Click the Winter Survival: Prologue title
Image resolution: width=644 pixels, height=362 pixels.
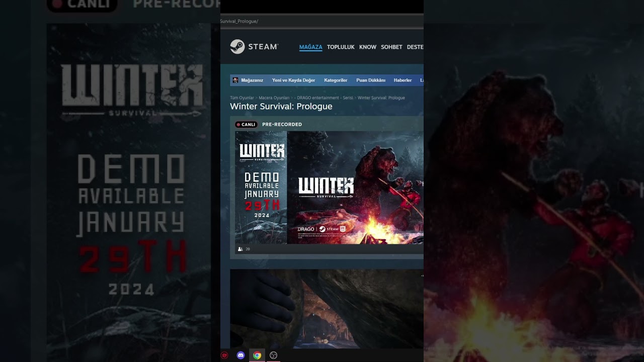(281, 107)
